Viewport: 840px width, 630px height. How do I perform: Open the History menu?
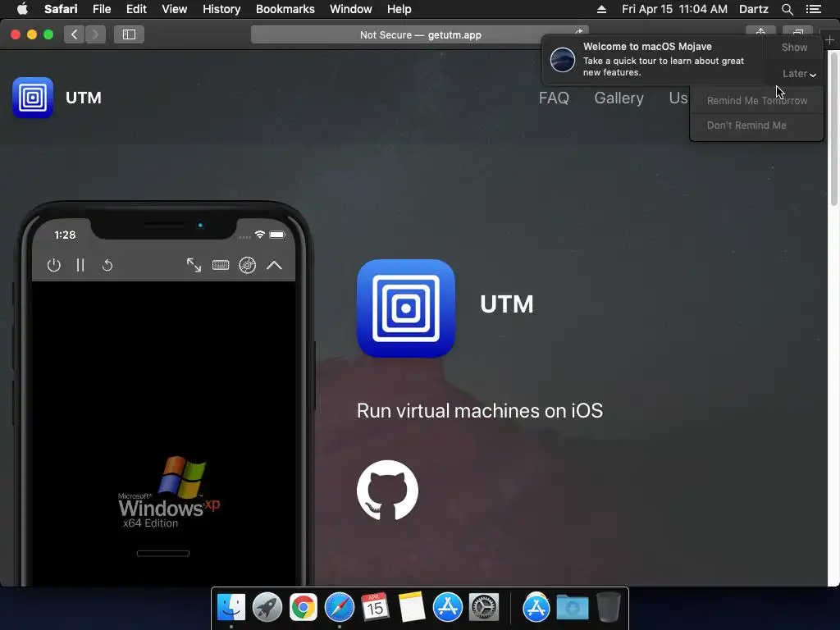pos(221,9)
